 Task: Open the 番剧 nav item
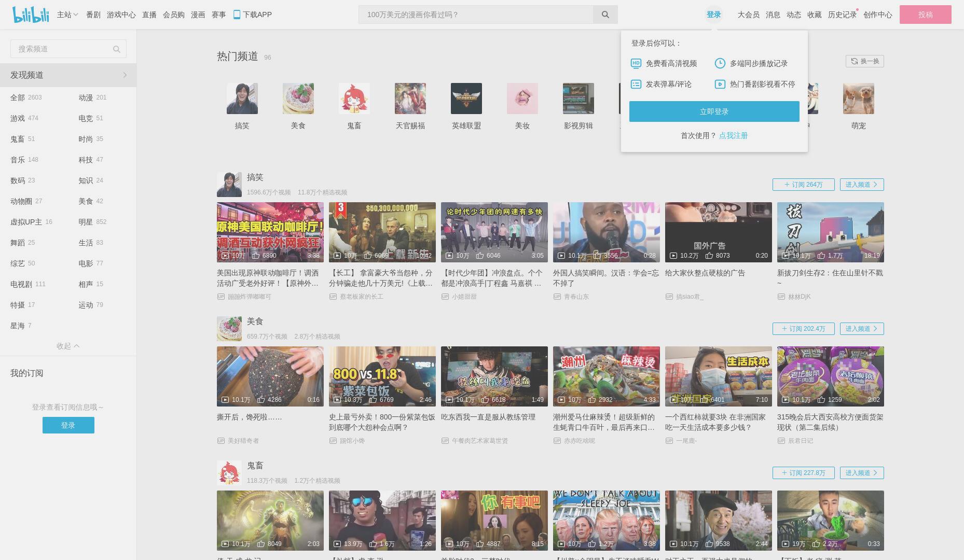93,15
